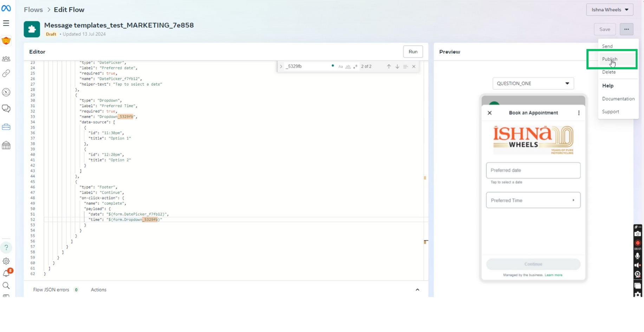Jump to next match in find bar
This screenshot has width=644, height=332.
397,66
